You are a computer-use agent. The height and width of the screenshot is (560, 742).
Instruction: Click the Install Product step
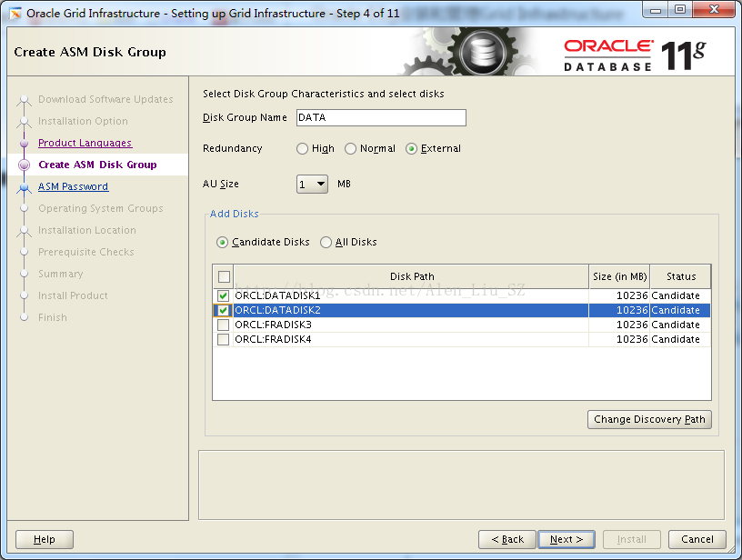pos(73,295)
